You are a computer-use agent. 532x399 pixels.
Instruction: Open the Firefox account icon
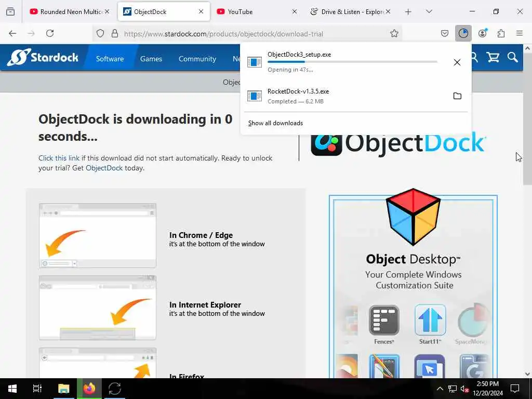(x=483, y=33)
